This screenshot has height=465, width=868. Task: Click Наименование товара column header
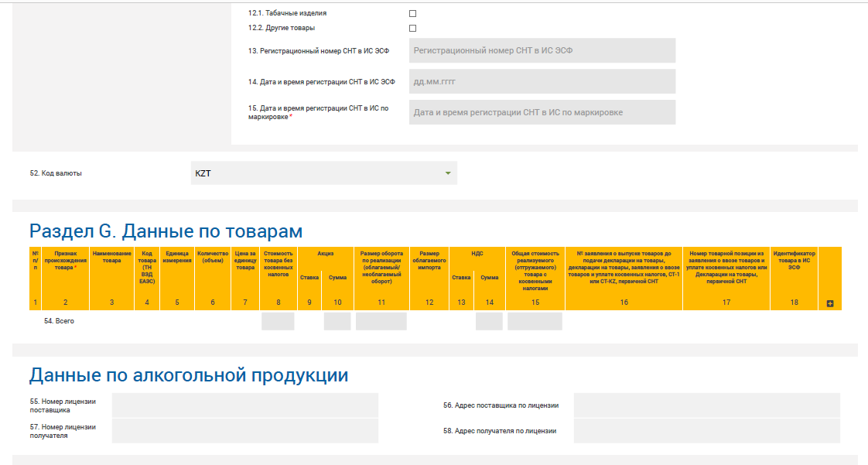coord(111,257)
